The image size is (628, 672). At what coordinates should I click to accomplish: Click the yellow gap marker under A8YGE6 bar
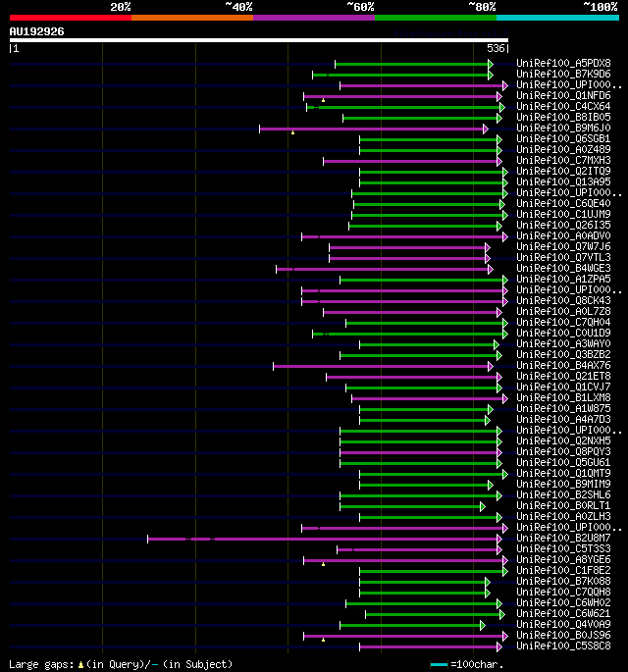[x=323, y=564]
